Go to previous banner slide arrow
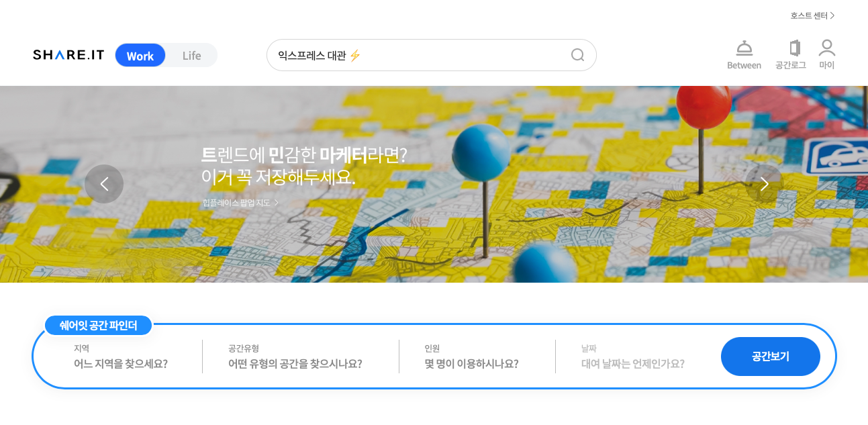Image resolution: width=868 pixels, height=425 pixels. (104, 184)
